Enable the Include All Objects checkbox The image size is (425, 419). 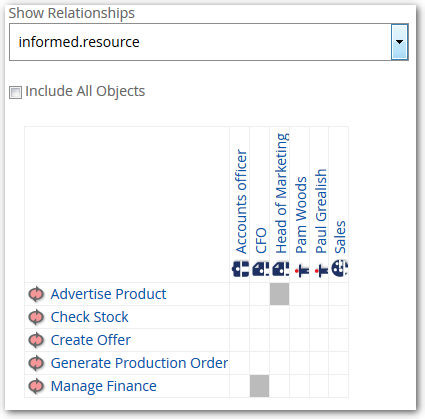tap(15, 92)
